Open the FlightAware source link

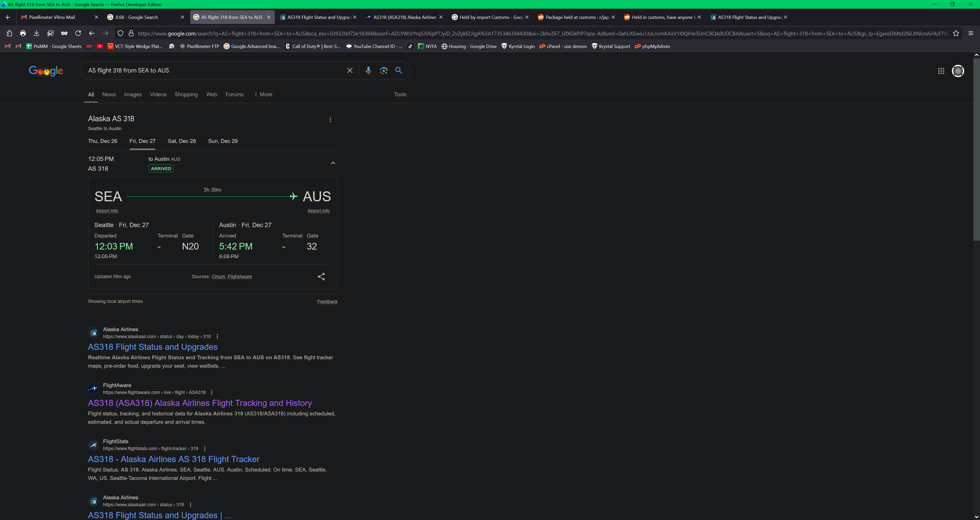(x=240, y=277)
